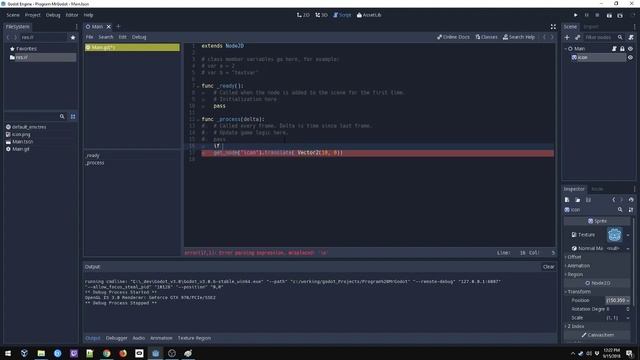Save resource icon in Inspector
This screenshot has height=360, width=640.
coord(588,200)
